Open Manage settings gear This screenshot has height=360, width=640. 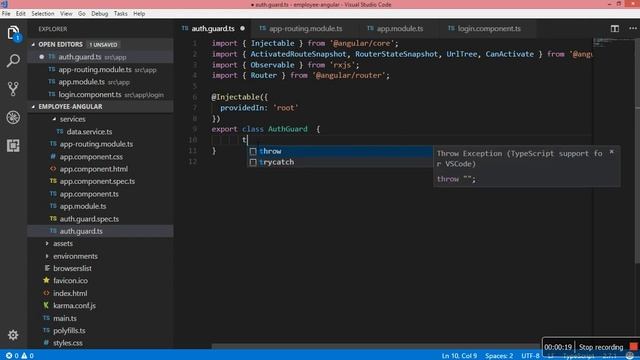coord(13,335)
